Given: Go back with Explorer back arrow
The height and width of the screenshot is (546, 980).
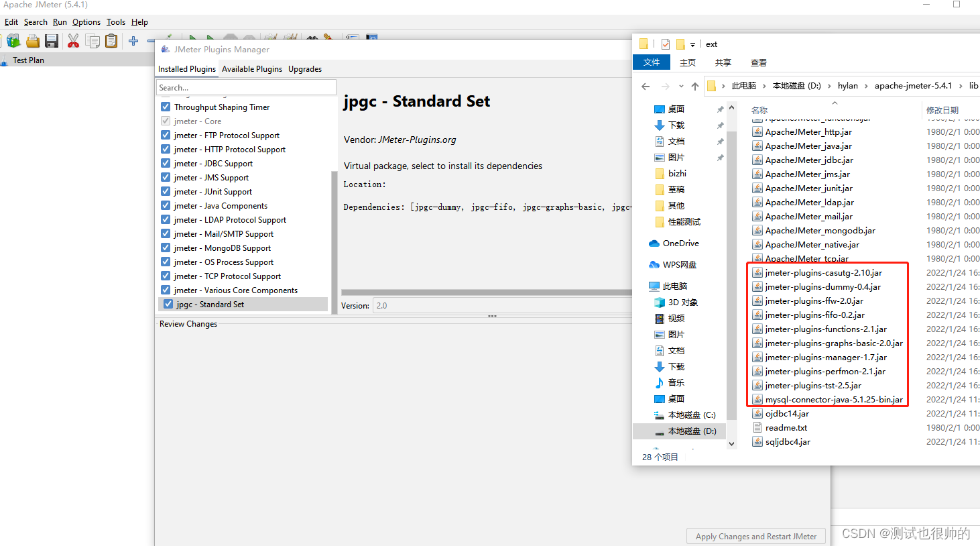Looking at the screenshot, I should click(646, 86).
